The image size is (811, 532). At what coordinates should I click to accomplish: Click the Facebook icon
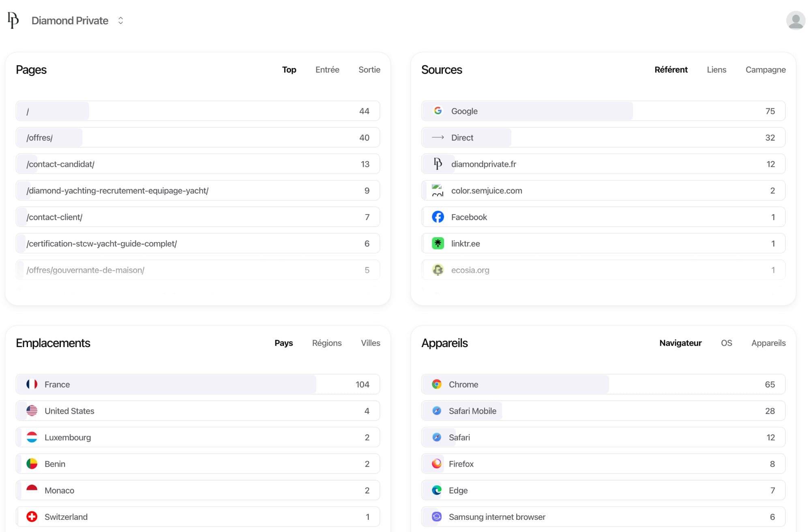coord(438,217)
